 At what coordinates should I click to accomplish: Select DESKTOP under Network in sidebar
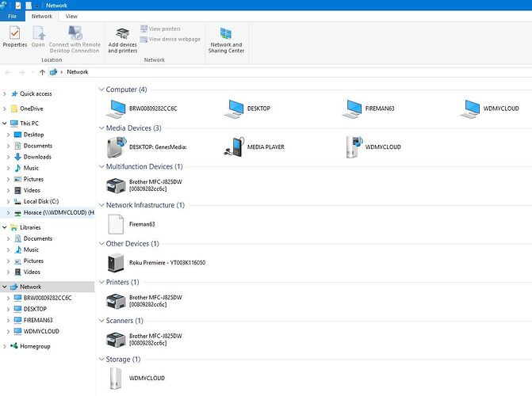(x=35, y=309)
